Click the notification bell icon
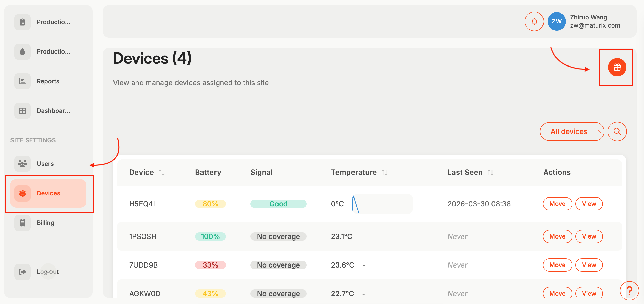This screenshot has height=304, width=644. [x=534, y=21]
